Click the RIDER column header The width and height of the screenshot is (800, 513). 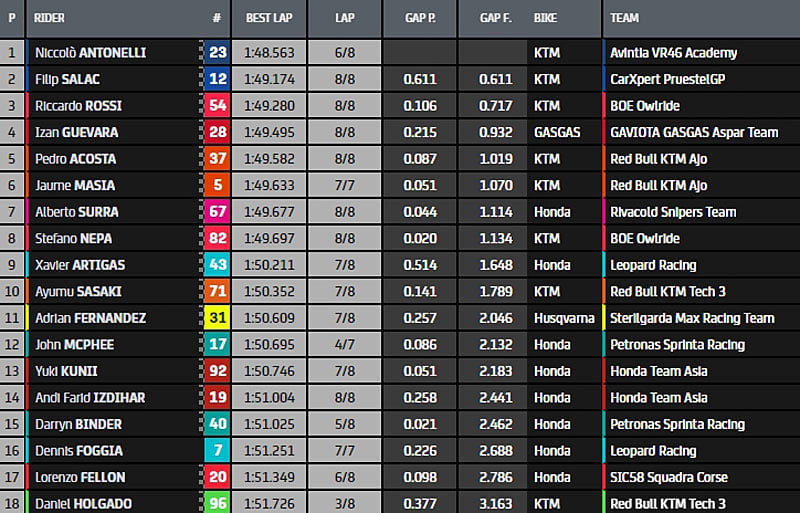[50, 19]
